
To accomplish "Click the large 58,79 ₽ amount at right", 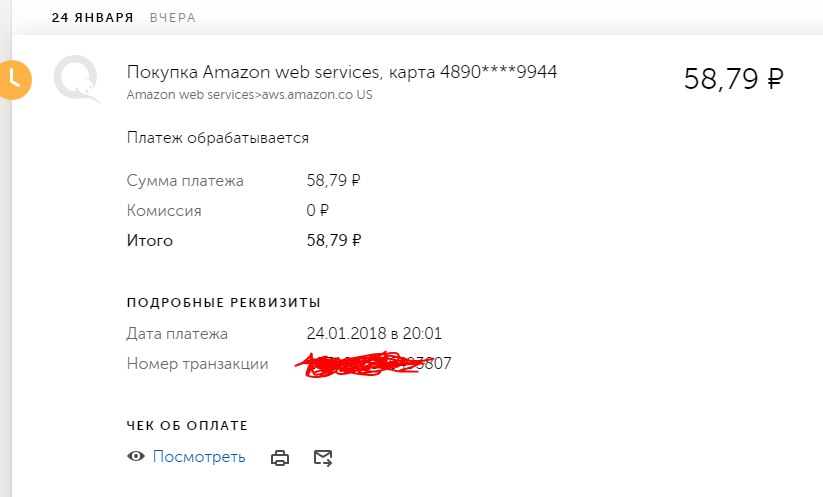I will point(733,79).
